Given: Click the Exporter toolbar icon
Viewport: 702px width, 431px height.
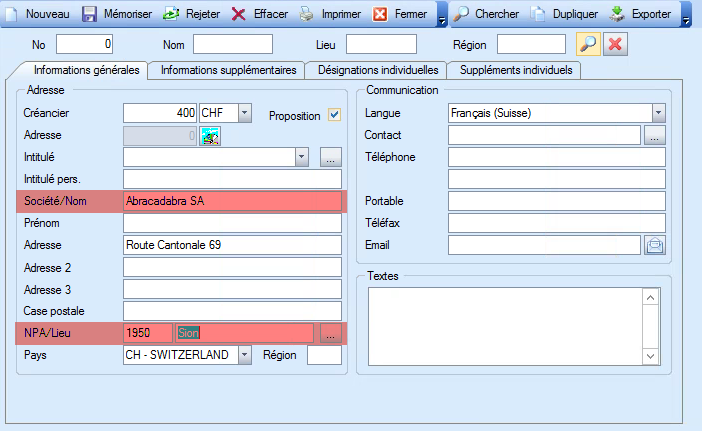Looking at the screenshot, I should pyautogui.click(x=617, y=14).
